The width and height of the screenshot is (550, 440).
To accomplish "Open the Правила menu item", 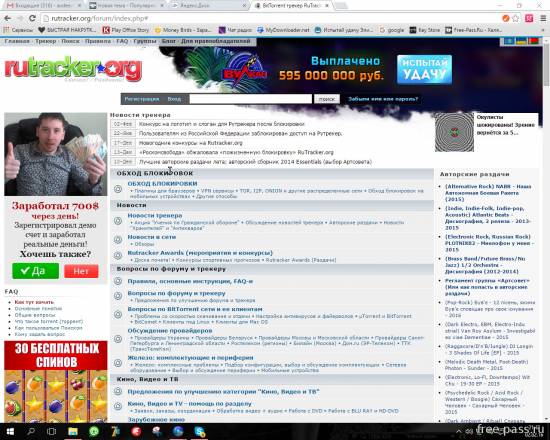I will click(98, 41).
